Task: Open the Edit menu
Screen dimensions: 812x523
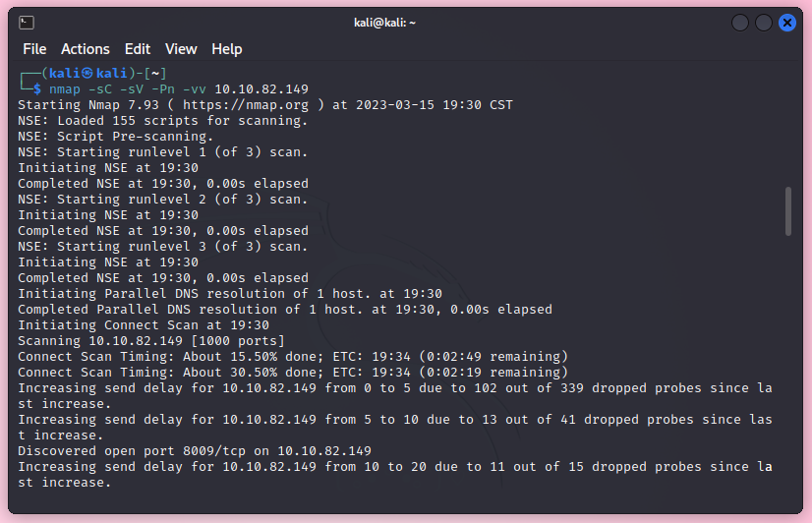Action: [138, 49]
